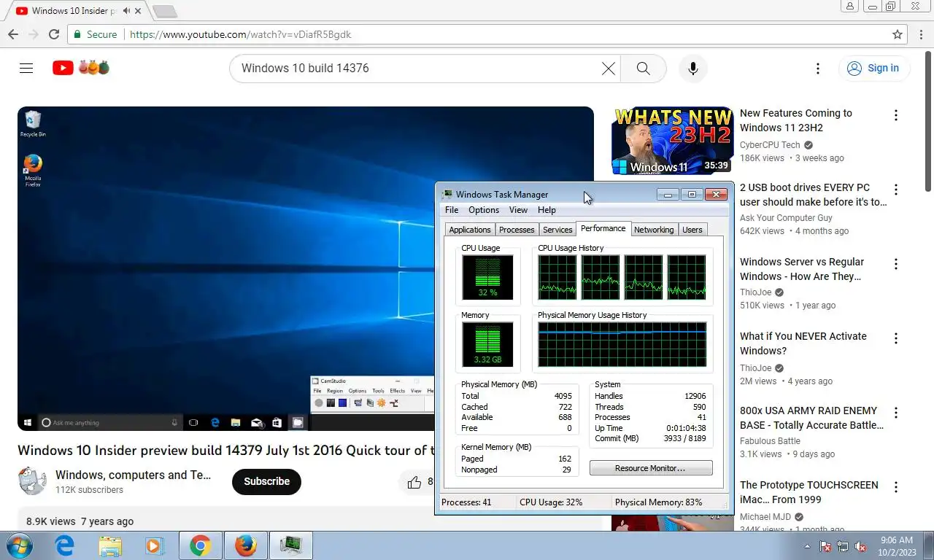Open Windows Explorer folder in taskbar
Screen dimensions: 934x560
[x=110, y=545]
